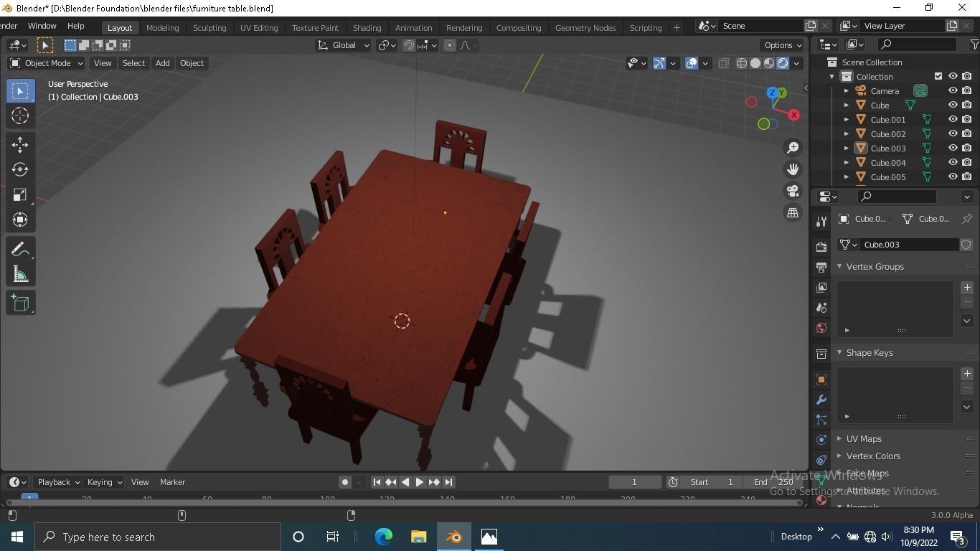Open the Playback dropdown in timeline
Screen dimensions: 980x551
click(58, 482)
